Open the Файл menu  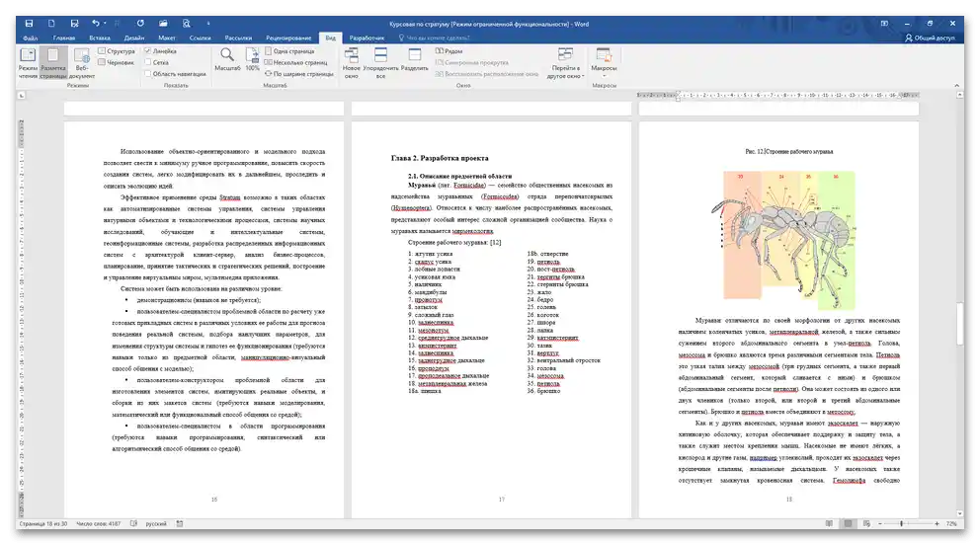point(30,39)
